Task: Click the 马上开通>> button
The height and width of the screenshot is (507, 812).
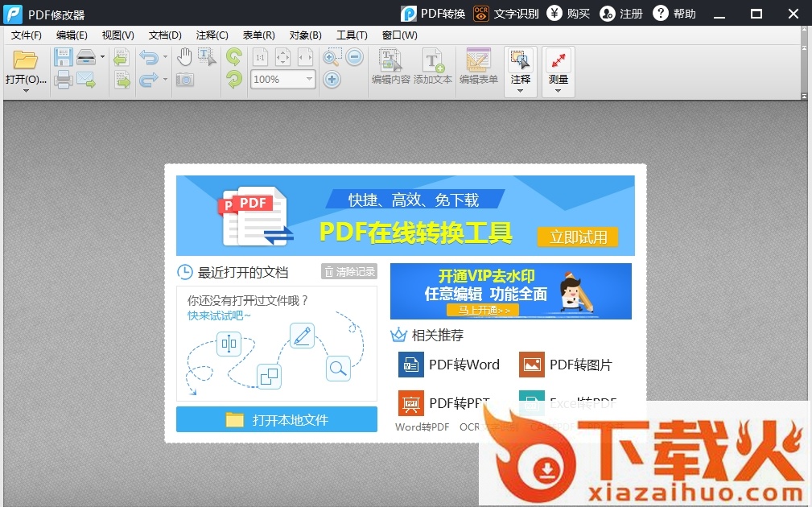Action: (483, 310)
